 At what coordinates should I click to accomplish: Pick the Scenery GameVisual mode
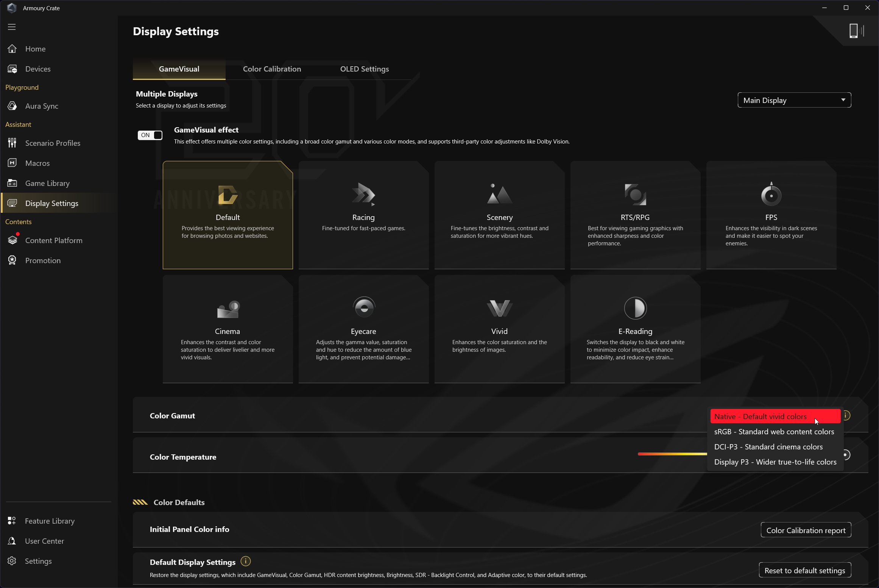[500, 215]
